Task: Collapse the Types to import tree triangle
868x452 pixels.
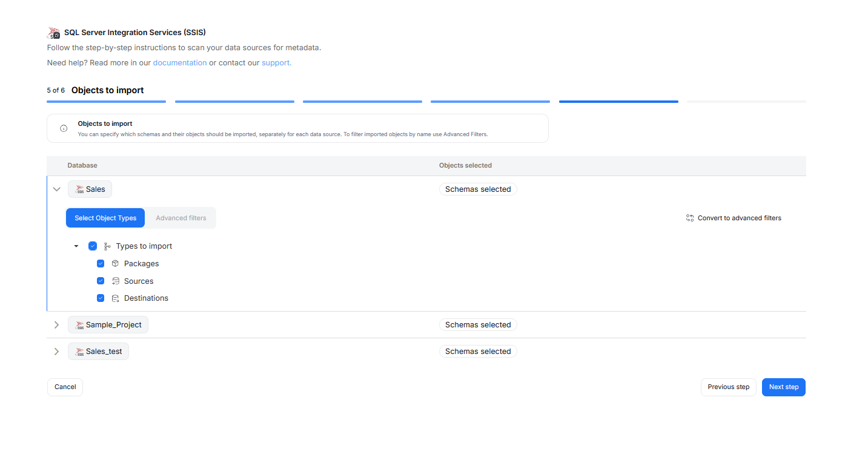Action: click(x=76, y=246)
